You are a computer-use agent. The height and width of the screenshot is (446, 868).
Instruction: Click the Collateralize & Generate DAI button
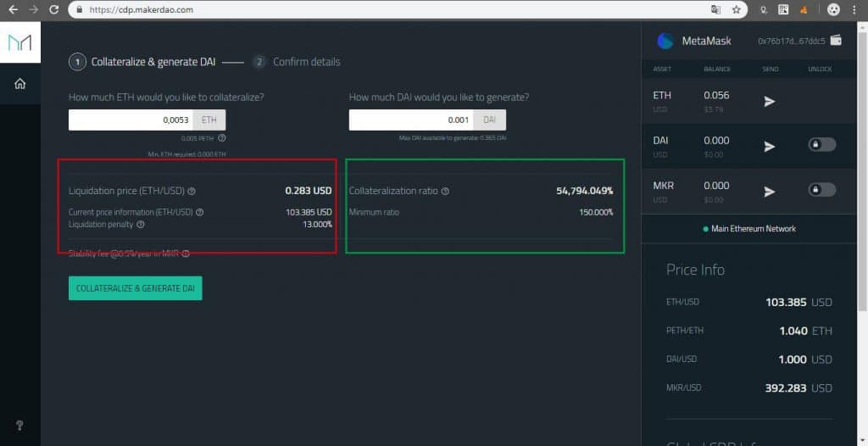coord(135,288)
